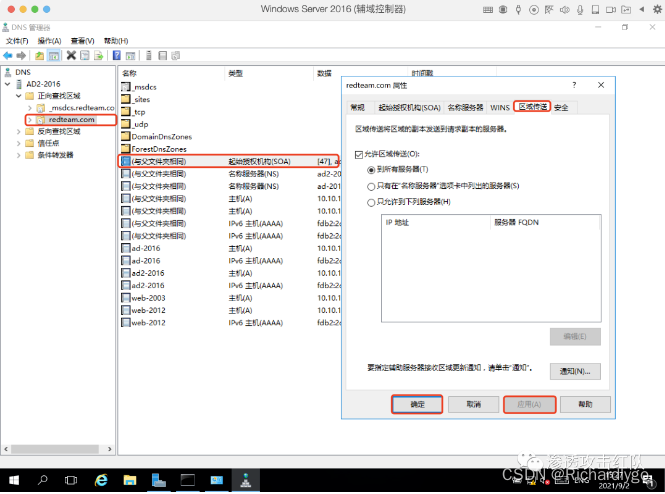The height and width of the screenshot is (494, 665).
Task: Switch to the WINS tab
Action: point(500,107)
